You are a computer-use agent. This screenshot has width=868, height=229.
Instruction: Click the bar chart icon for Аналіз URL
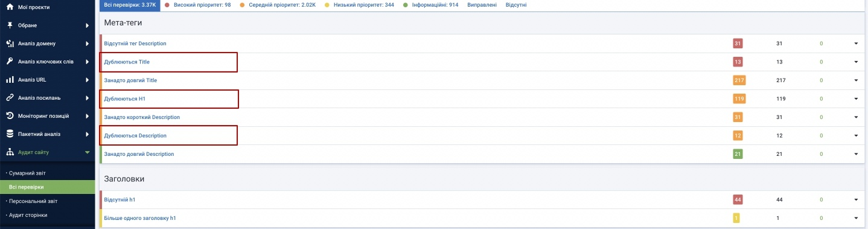pos(10,80)
